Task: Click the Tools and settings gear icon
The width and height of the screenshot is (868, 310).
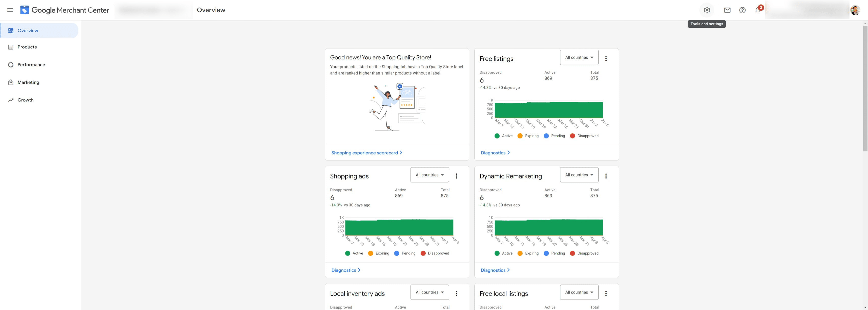Action: [707, 10]
